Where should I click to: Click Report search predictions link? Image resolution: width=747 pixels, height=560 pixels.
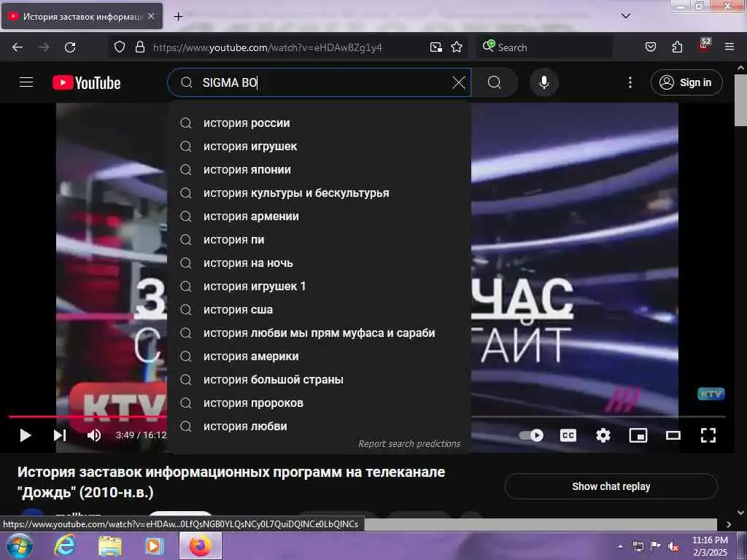[x=409, y=444]
